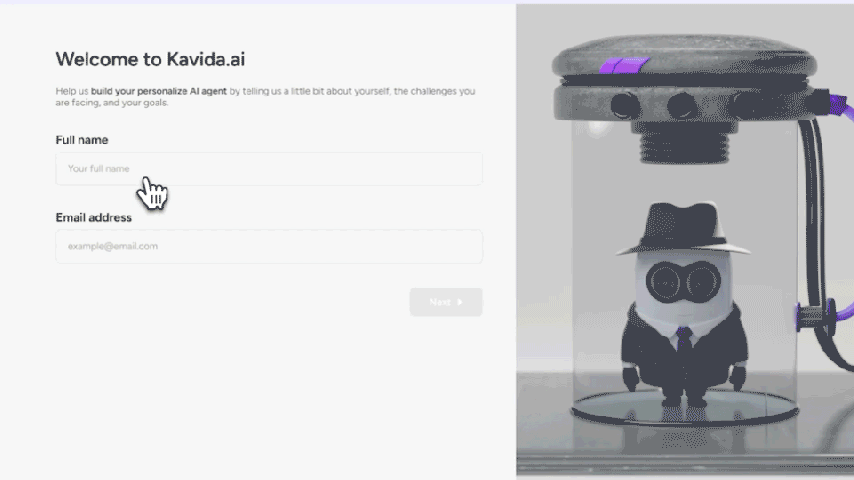Click the 'Your full name' placeholder text
The width and height of the screenshot is (854, 480).
(99, 169)
